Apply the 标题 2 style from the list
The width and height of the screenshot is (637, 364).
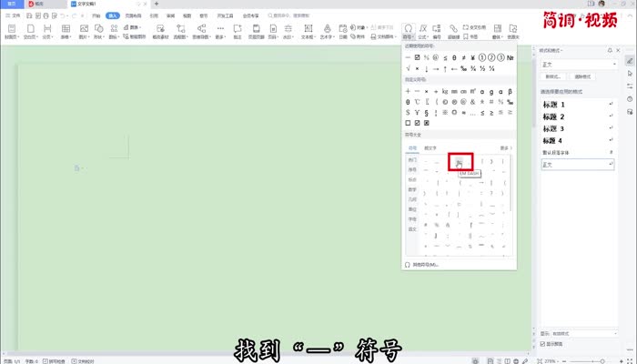pos(554,116)
